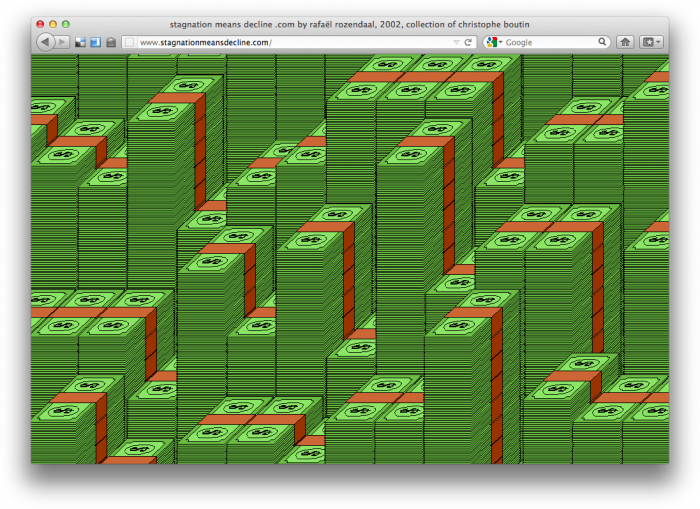Go to the Home page button
This screenshot has height=509, width=700.
625,42
